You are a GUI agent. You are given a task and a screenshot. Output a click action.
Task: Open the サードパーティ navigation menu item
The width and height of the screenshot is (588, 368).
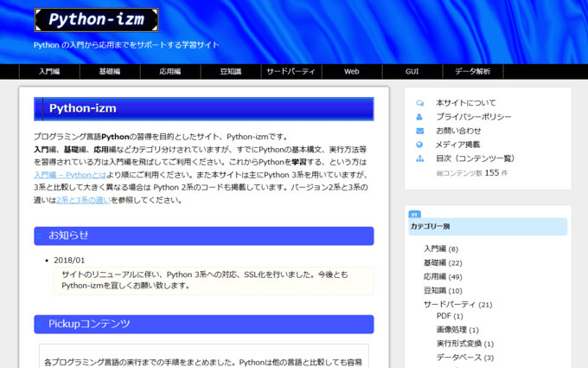pos(291,71)
